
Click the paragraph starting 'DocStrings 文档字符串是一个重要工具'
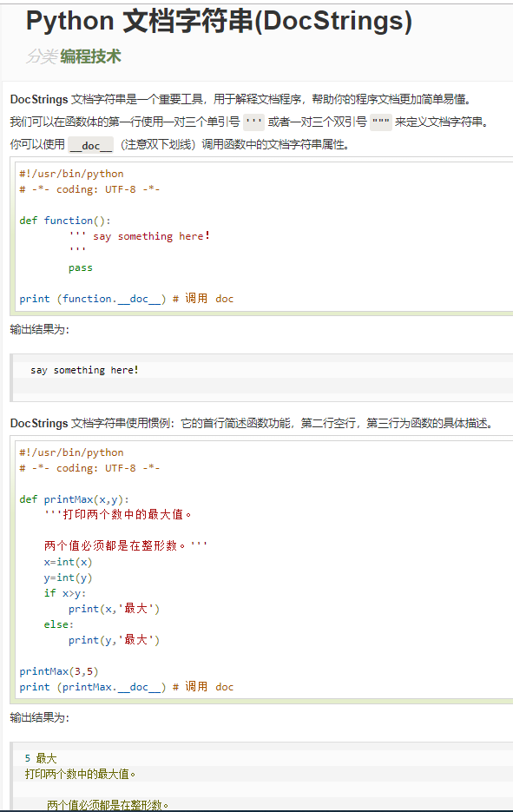(x=241, y=99)
